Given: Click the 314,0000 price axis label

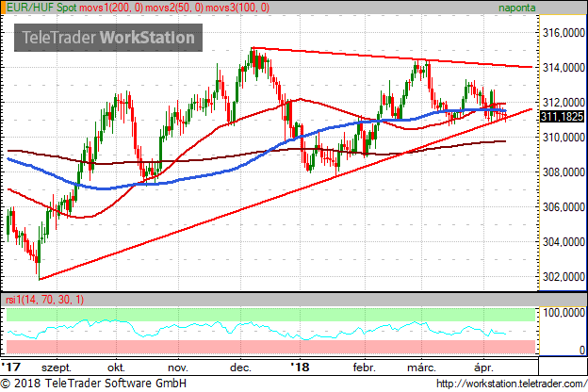Looking at the screenshot, I should (x=563, y=68).
